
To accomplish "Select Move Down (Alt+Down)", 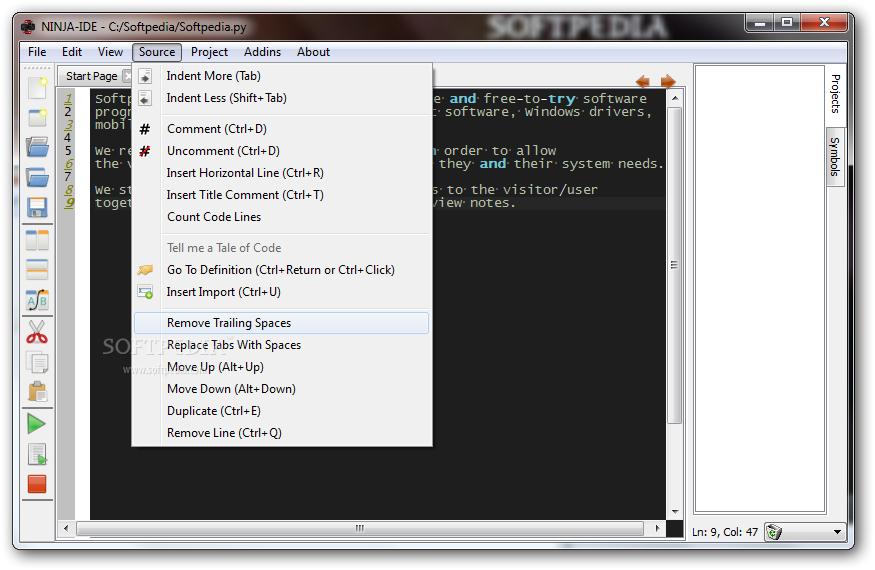I will [282, 389].
